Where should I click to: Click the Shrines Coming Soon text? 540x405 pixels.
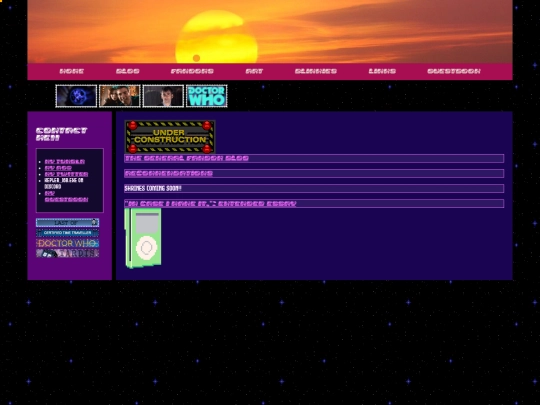[153, 188]
